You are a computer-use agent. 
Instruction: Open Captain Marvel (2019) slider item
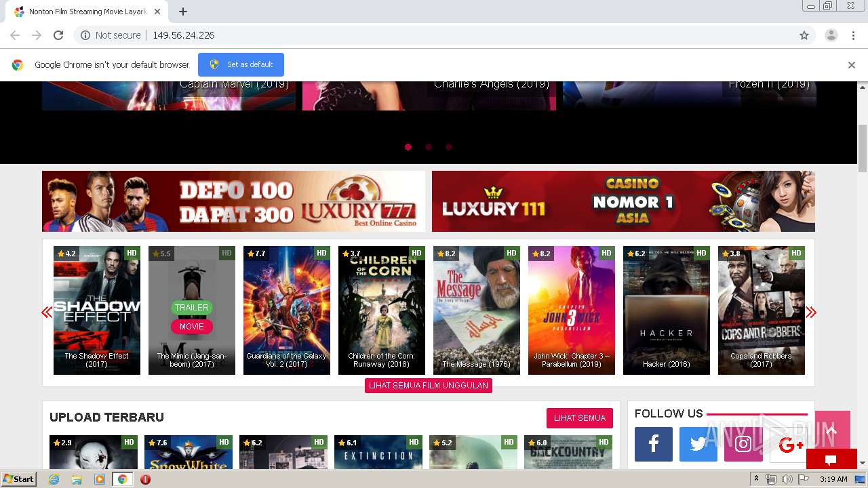pyautogui.click(x=169, y=96)
